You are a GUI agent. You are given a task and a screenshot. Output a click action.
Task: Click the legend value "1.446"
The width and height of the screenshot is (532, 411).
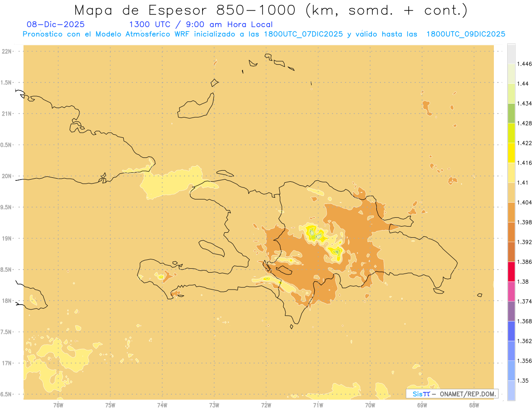525,64
